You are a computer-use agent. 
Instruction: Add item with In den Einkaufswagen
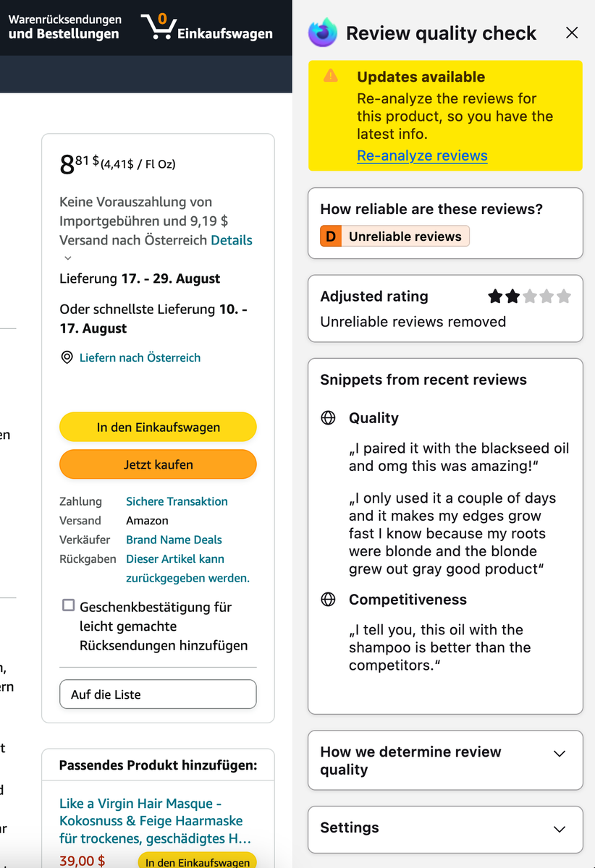click(x=158, y=427)
